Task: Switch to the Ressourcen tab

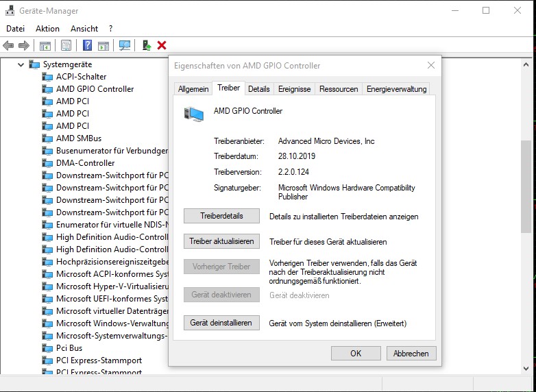Action: [339, 89]
